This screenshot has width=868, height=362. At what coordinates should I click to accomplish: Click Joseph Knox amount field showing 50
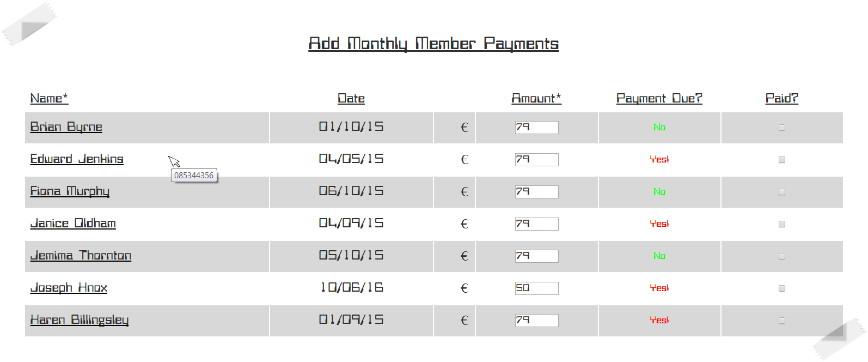pos(536,288)
